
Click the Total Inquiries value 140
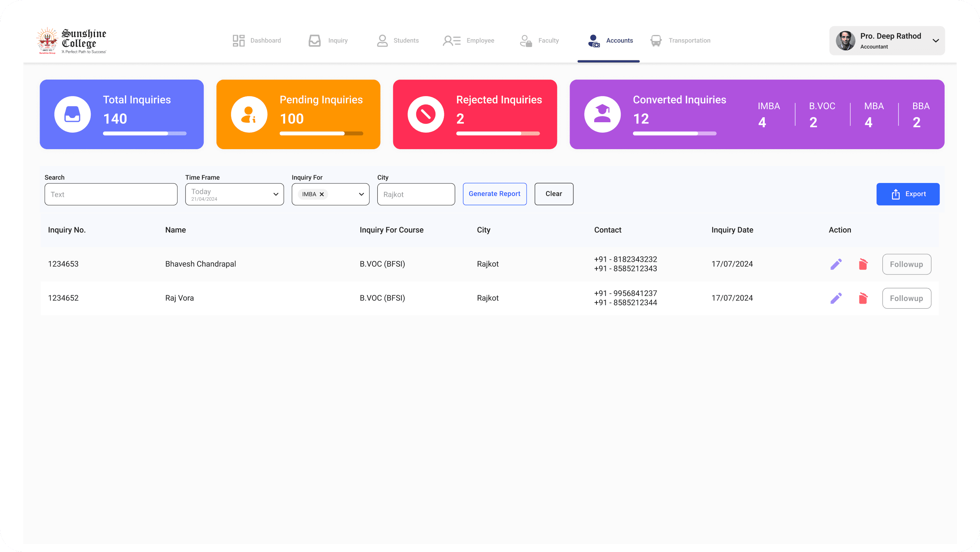click(115, 119)
